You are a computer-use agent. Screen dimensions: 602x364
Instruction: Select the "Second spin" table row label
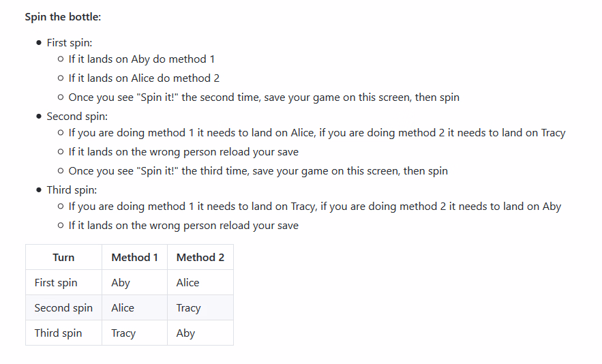(63, 308)
